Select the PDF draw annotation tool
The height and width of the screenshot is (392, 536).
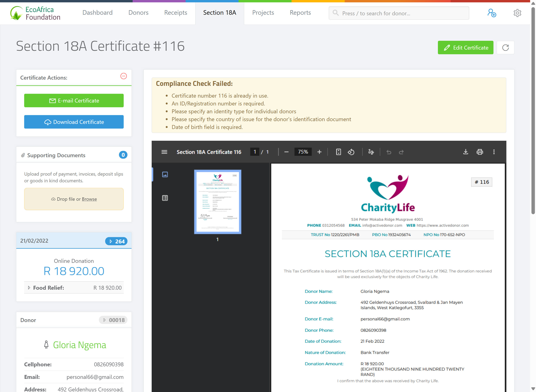[x=371, y=152]
